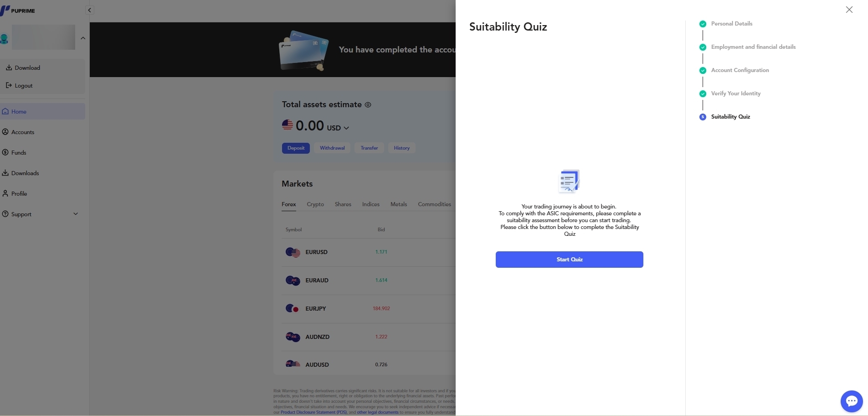Collapse the sidebar with the arrow icon
868x416 pixels.
(90, 10)
